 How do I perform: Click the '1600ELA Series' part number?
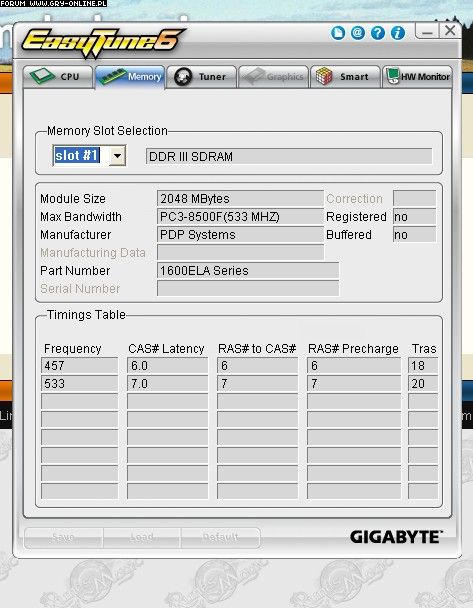pyautogui.click(x=248, y=271)
